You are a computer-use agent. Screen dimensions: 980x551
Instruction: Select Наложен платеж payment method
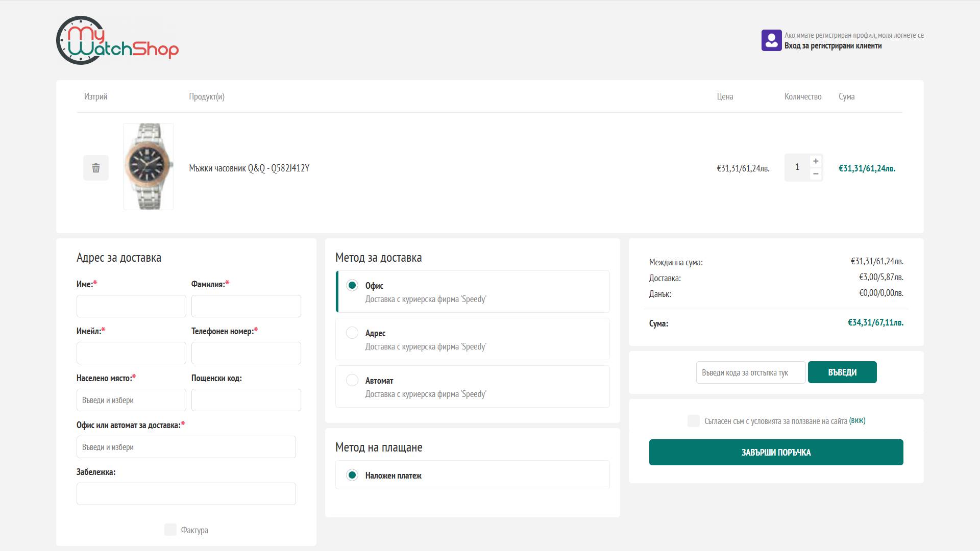click(x=352, y=475)
